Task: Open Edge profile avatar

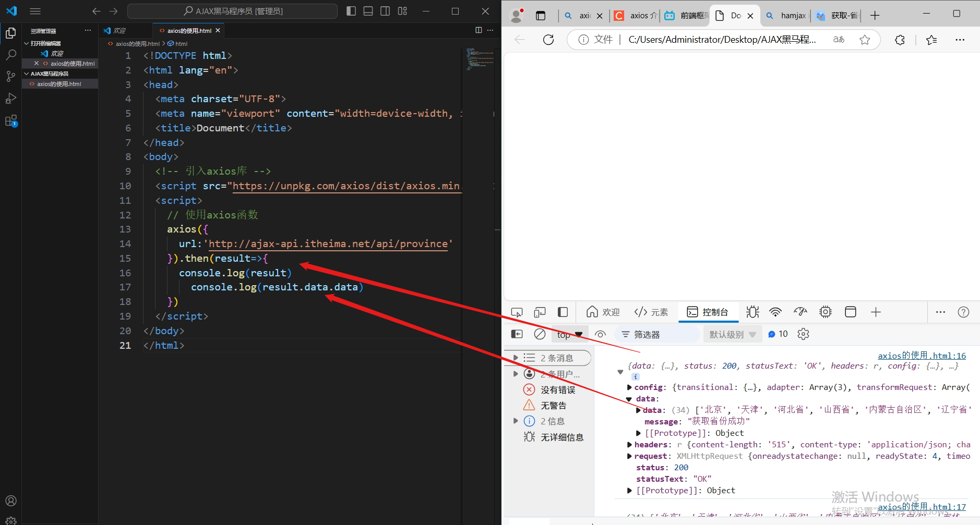Action: click(517, 16)
